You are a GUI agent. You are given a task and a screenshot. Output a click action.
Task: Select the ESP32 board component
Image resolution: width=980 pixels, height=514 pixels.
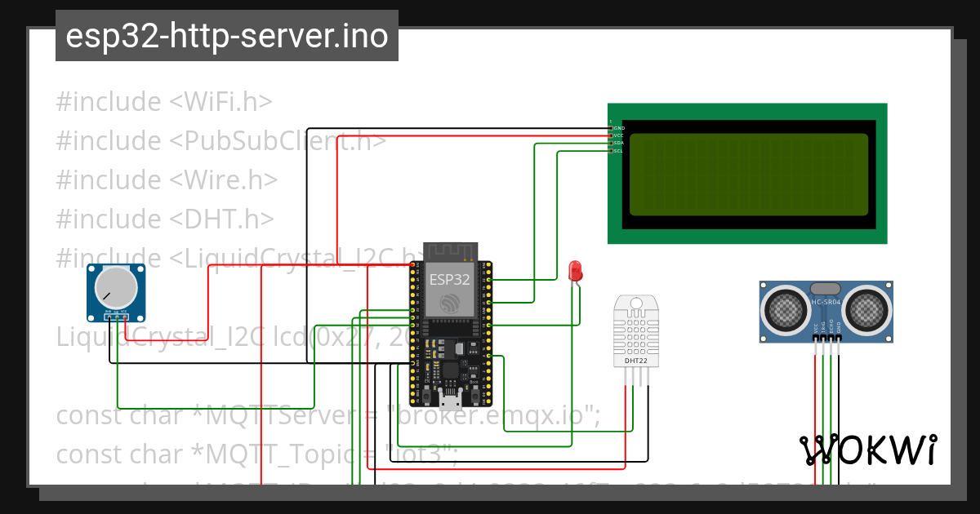(451, 325)
